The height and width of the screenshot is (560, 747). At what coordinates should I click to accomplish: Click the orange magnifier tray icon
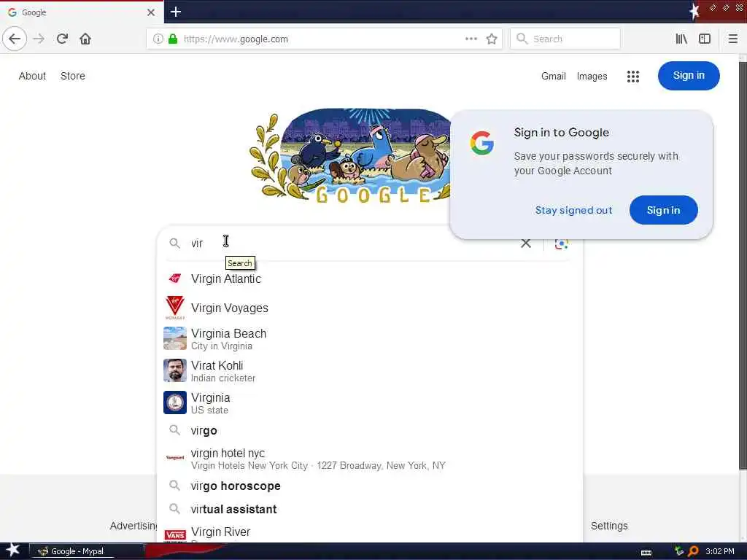point(693,551)
